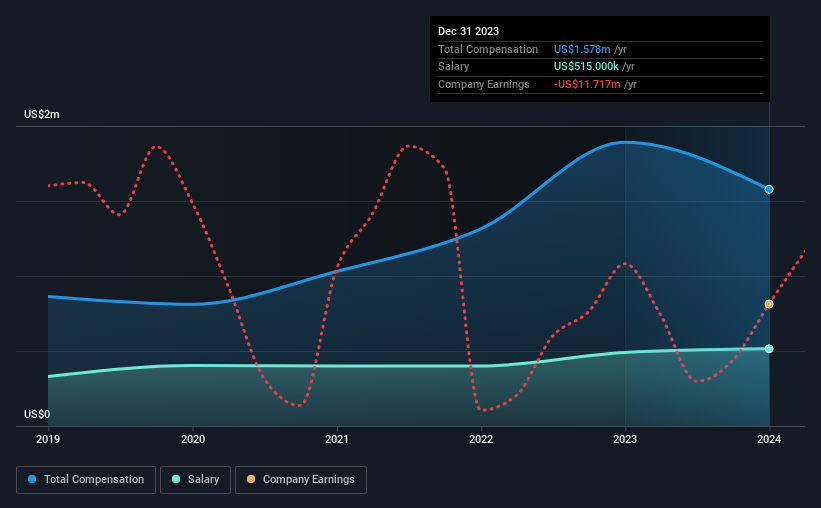Click the blue Total Compensation data point marker
This screenshot has width=821, height=508.
click(769, 190)
